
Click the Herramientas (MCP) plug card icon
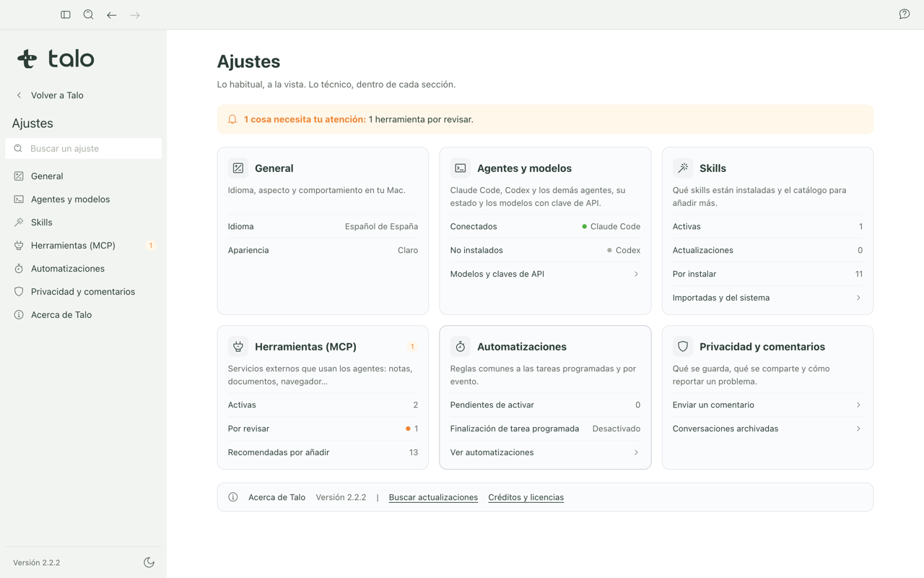[x=238, y=346]
